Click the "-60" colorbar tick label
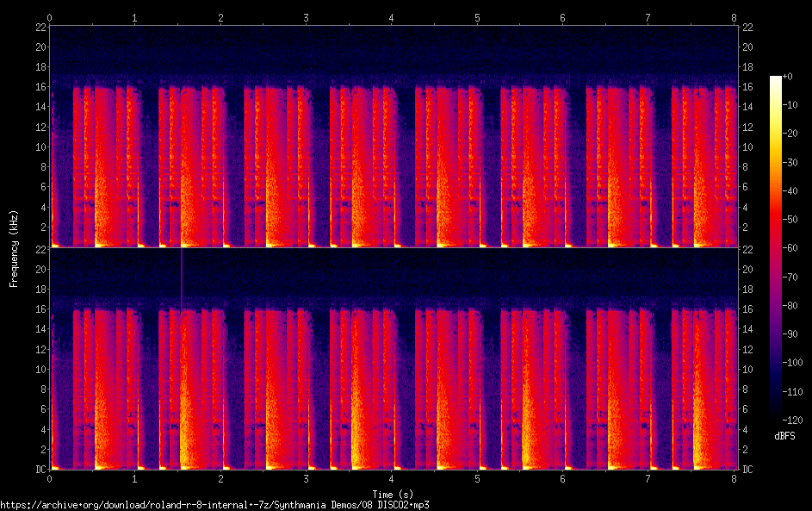 pyautogui.click(x=790, y=248)
